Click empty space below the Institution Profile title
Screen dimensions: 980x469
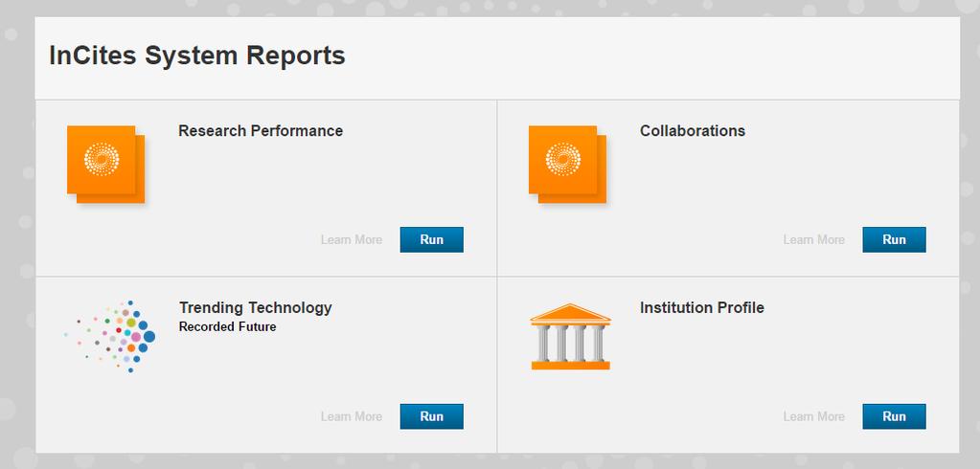tap(750, 359)
